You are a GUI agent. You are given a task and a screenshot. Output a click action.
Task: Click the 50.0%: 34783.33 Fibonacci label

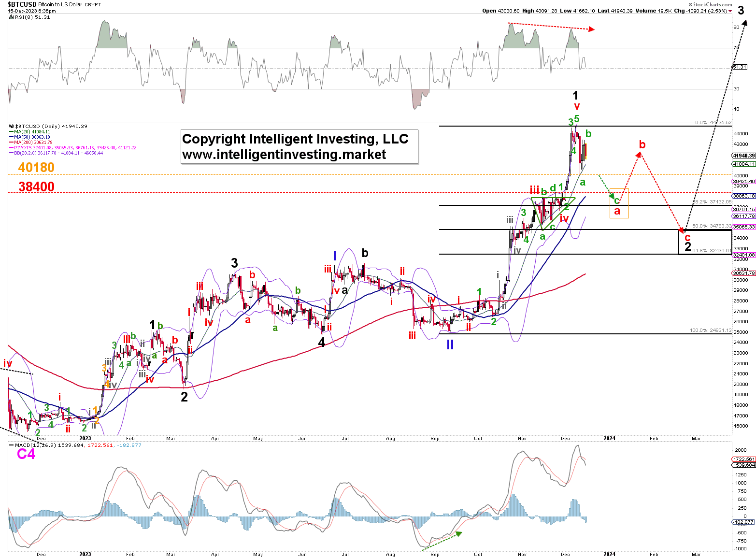(712, 226)
